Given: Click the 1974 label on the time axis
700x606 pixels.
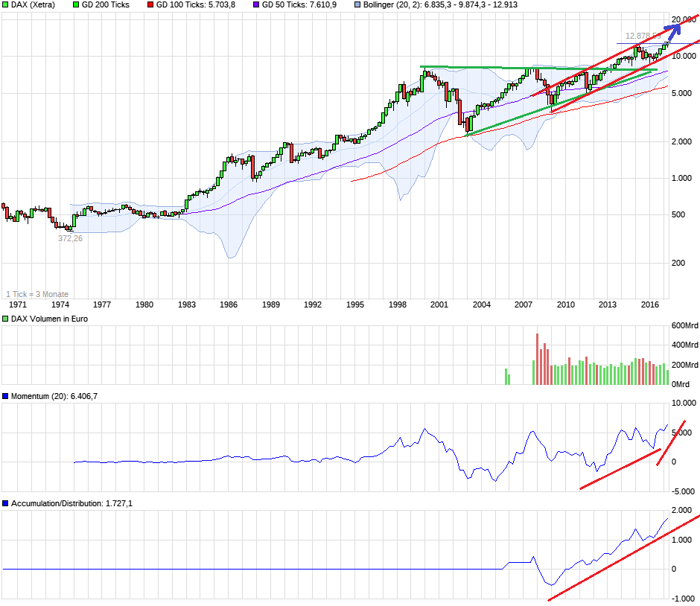Looking at the screenshot, I should coord(60,304).
